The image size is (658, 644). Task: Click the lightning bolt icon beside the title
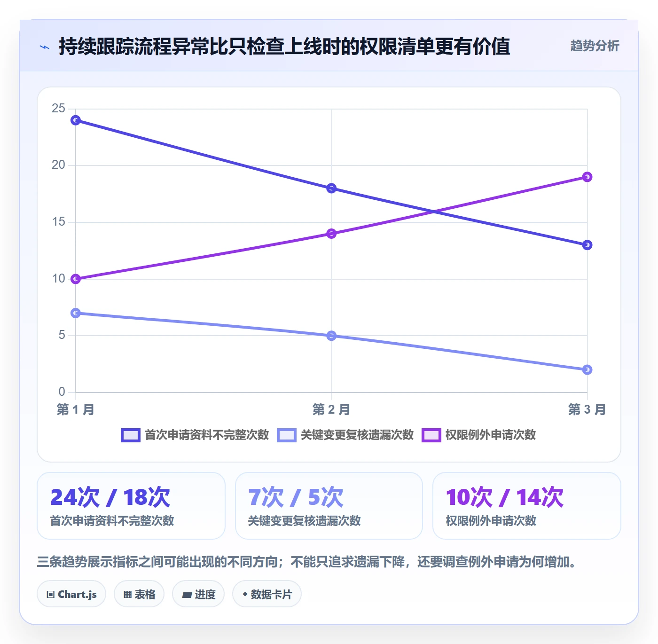[45, 47]
